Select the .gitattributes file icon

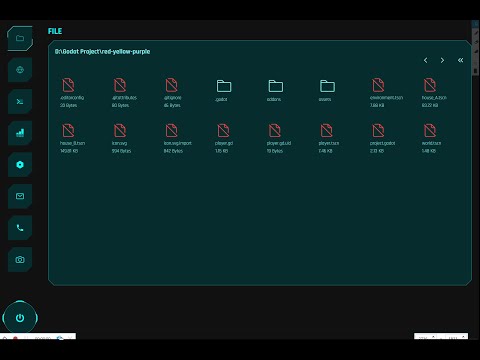[x=120, y=85]
